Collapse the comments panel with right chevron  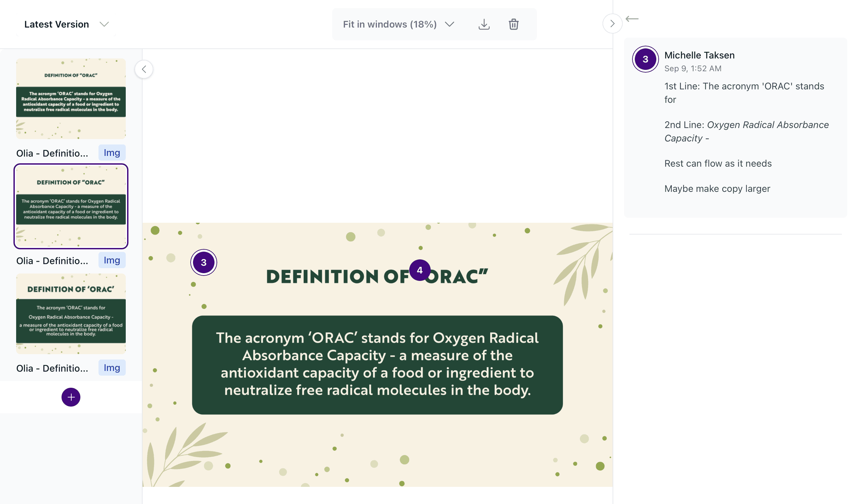click(x=612, y=24)
